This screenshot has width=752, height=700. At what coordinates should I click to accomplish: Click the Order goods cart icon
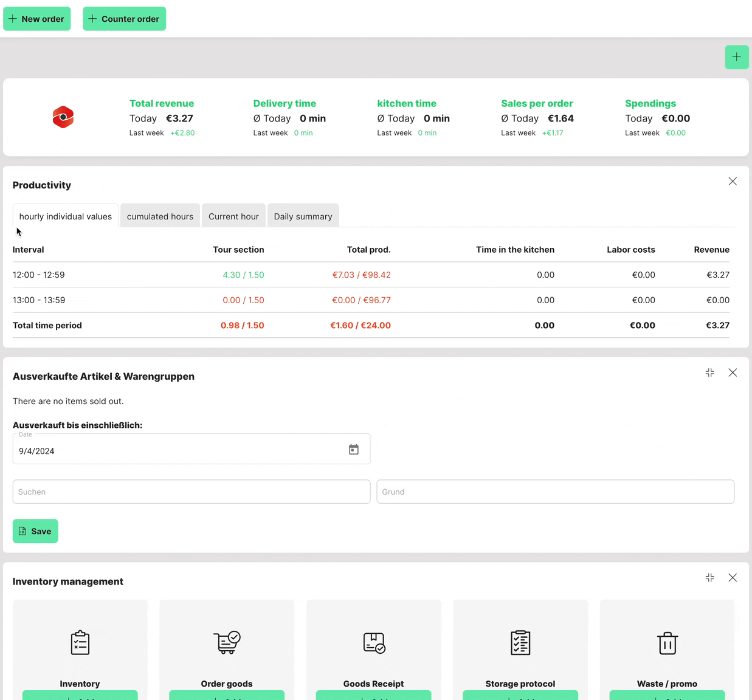click(227, 642)
